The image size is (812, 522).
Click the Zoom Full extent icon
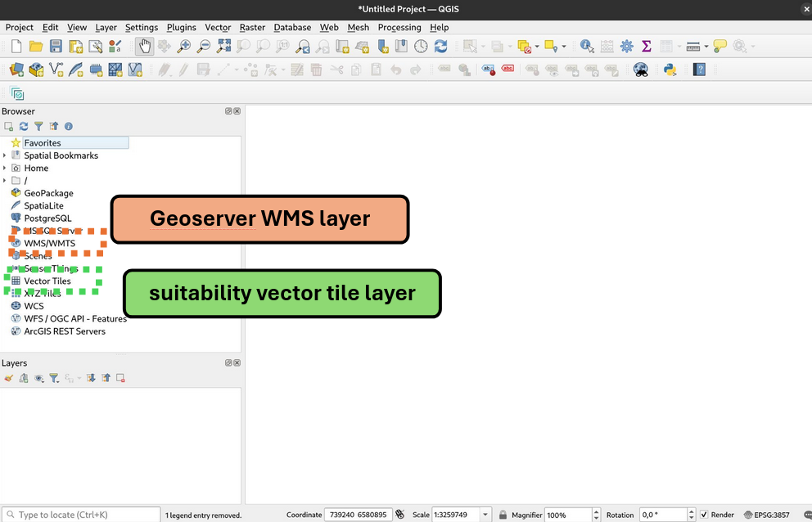[223, 47]
